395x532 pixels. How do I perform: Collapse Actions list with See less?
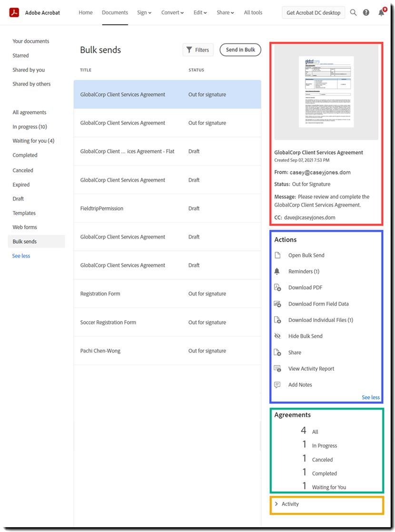pos(371,397)
